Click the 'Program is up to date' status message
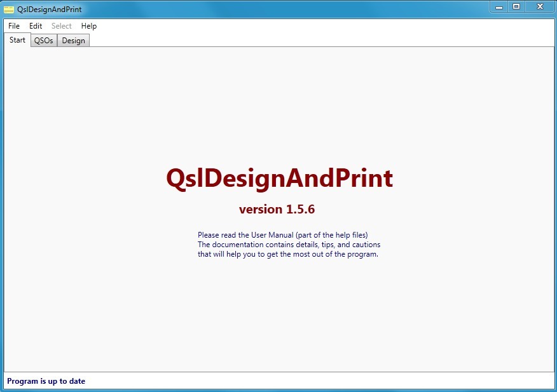 46,381
